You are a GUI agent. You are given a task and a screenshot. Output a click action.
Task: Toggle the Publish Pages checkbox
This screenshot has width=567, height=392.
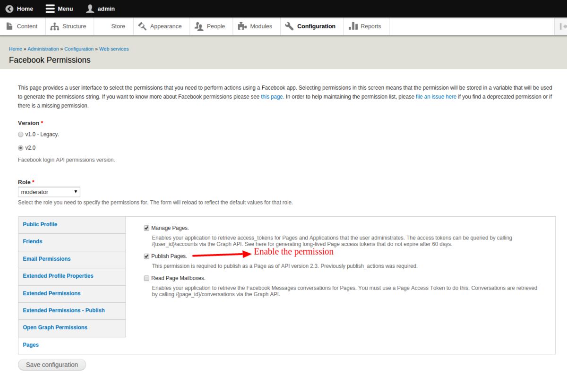pyautogui.click(x=146, y=256)
